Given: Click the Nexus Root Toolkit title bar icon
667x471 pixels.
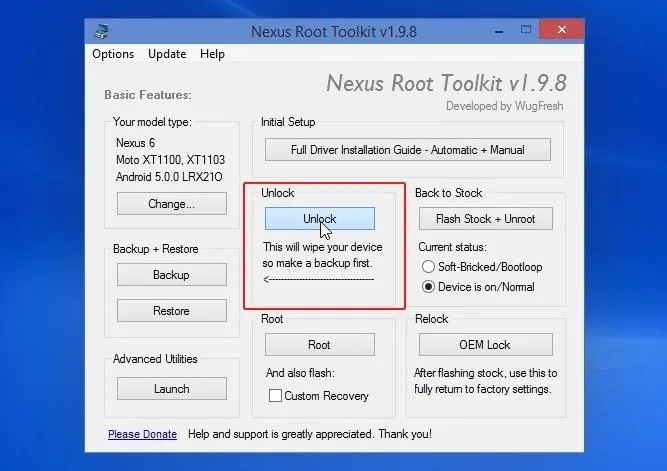Looking at the screenshot, I should click(101, 31).
